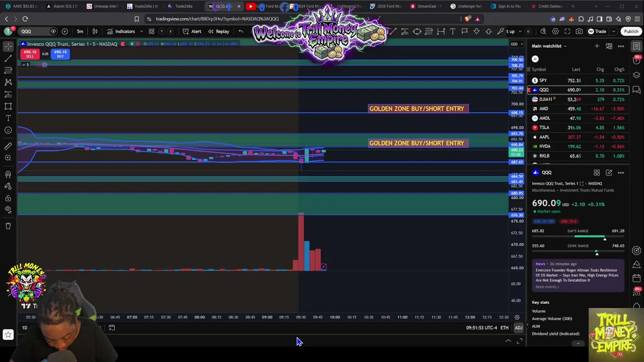This screenshot has height=362, width=644.
Task: Select the trend line drawing tool
Action: [8, 58]
